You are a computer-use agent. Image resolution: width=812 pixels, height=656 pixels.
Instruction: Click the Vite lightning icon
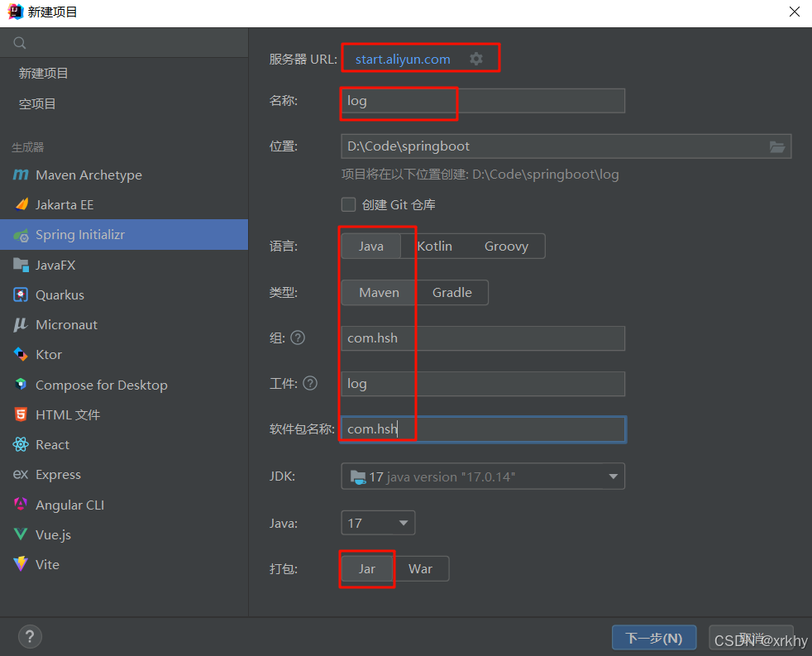coord(21,564)
